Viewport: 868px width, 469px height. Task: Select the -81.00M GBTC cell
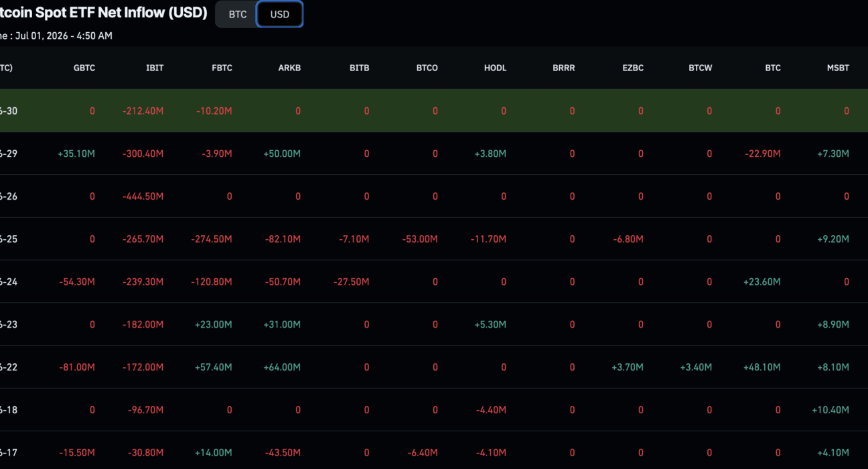point(77,367)
